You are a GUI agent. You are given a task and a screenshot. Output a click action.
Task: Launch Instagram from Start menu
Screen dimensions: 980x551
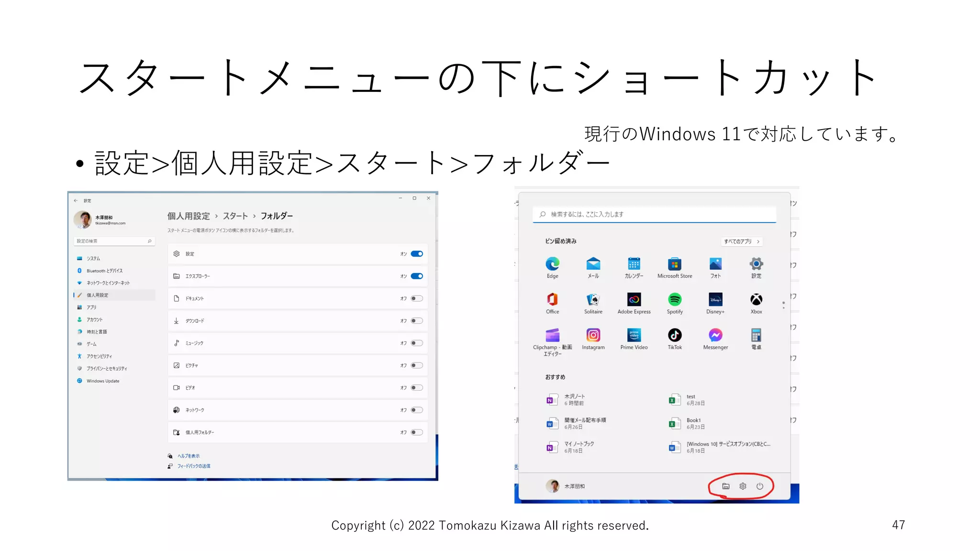593,339
